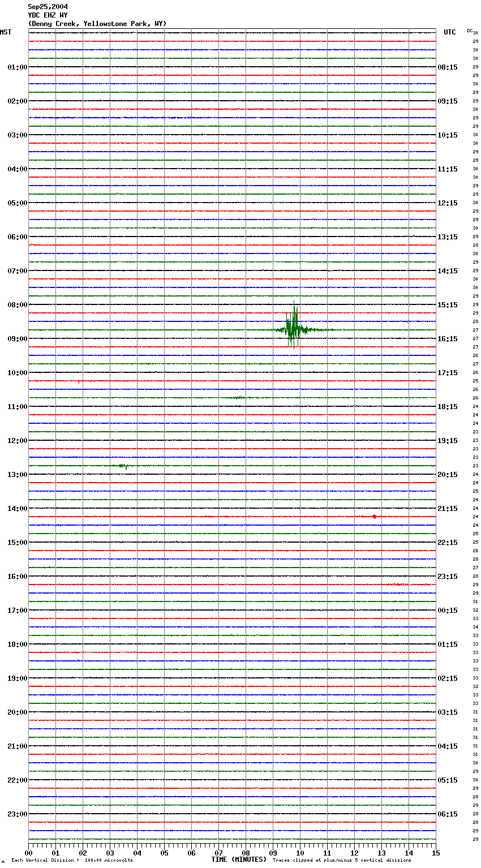Select the 03:00 MST time label

(x=18, y=135)
